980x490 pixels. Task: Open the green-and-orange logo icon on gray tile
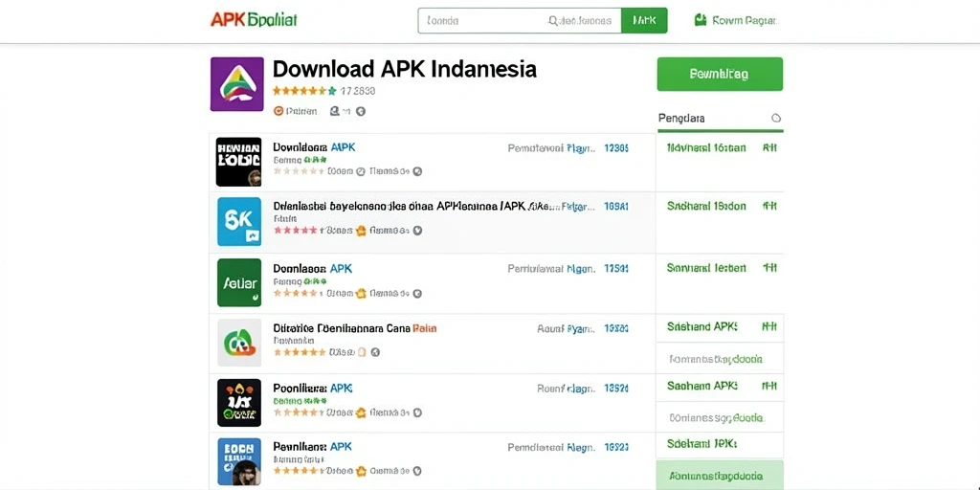238,343
